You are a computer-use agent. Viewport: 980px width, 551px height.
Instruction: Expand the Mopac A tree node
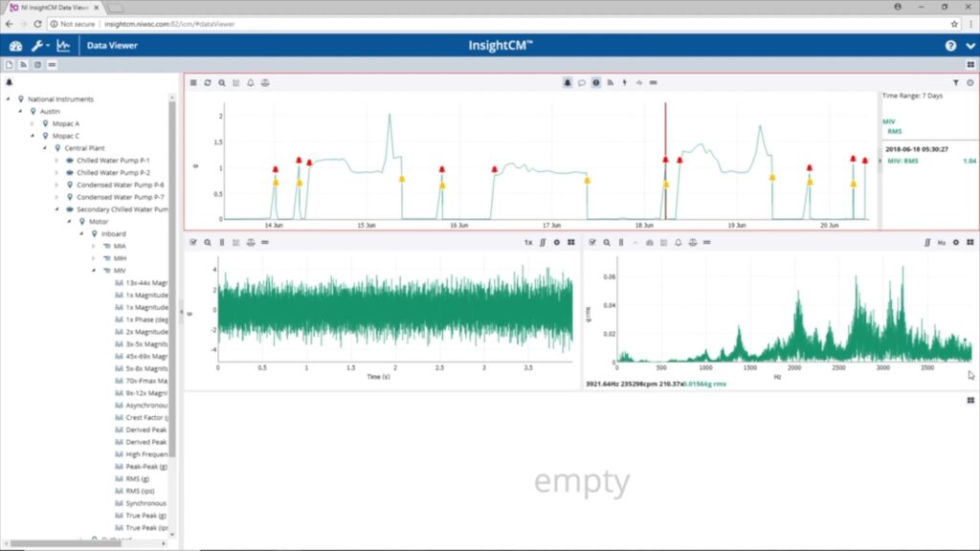[32, 123]
